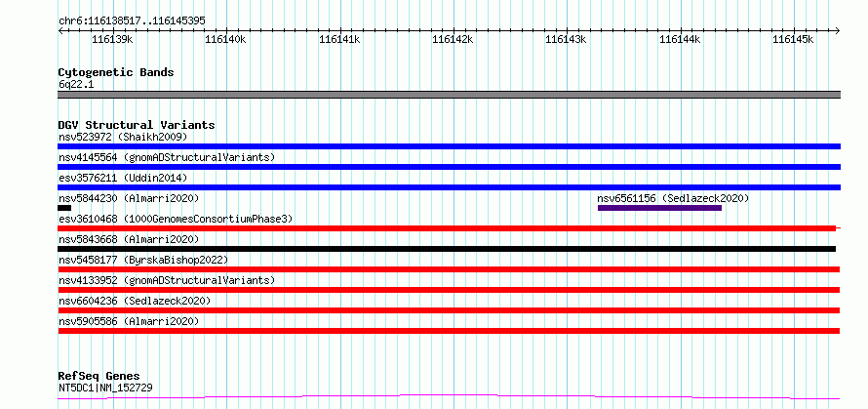
Task: Click the Cytogenetic Bands track heading
Action: coord(116,72)
